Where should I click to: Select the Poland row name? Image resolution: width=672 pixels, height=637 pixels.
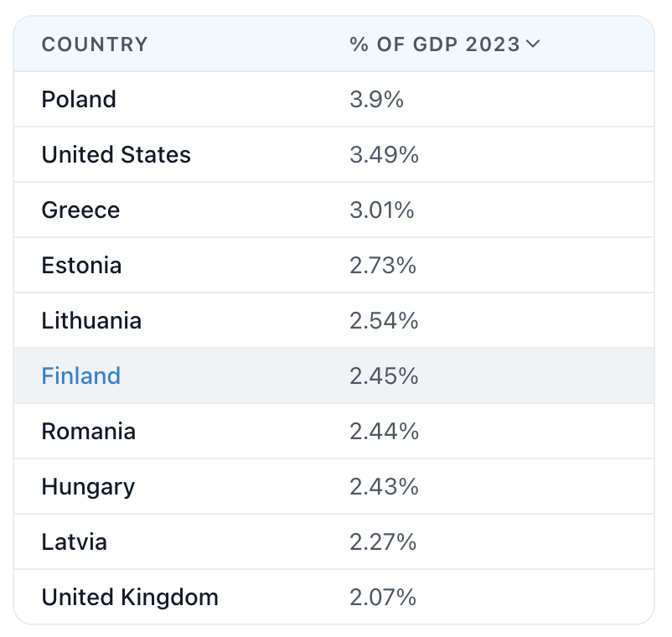79,99
